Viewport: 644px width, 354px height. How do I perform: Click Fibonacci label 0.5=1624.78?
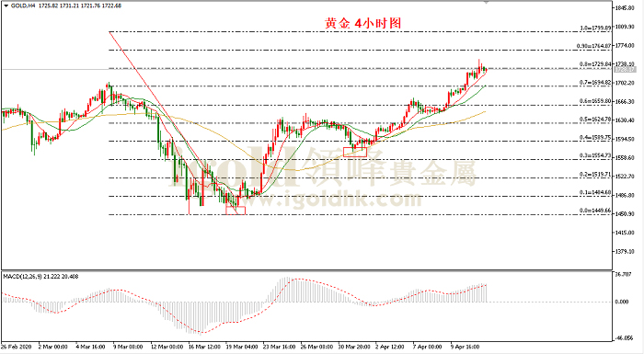point(595,120)
